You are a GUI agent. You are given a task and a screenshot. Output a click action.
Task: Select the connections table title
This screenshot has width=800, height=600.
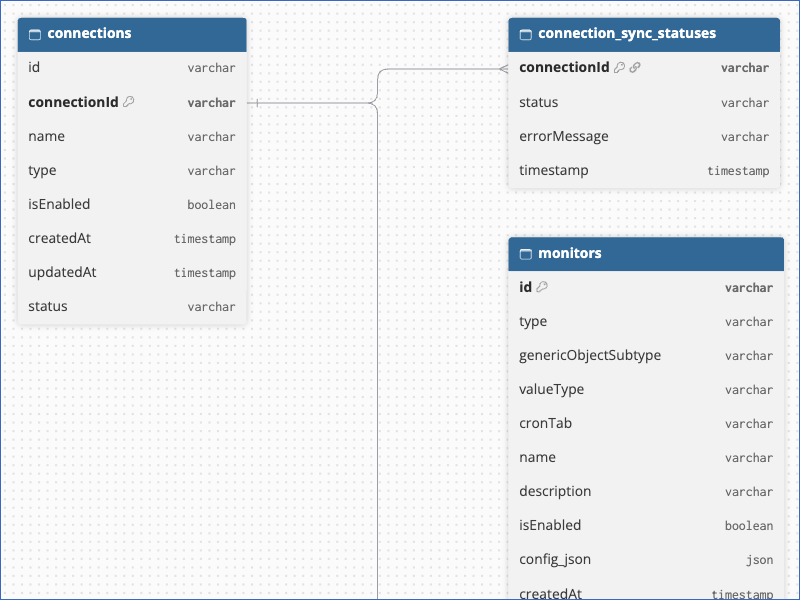89,33
